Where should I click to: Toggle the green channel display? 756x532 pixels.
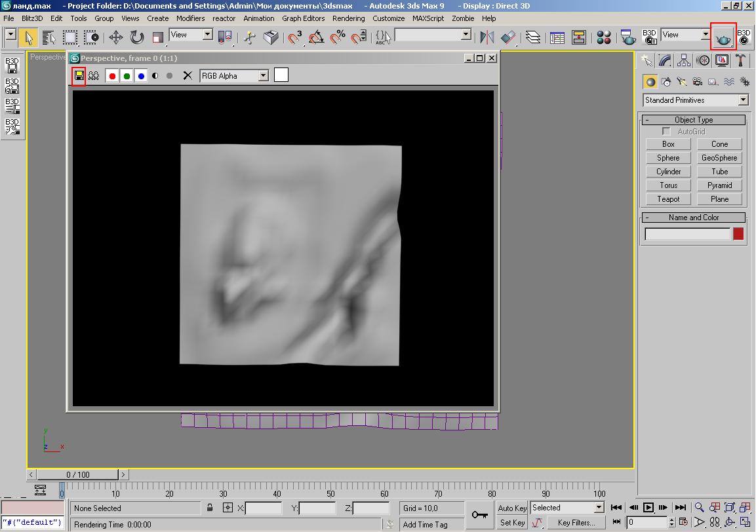point(127,76)
